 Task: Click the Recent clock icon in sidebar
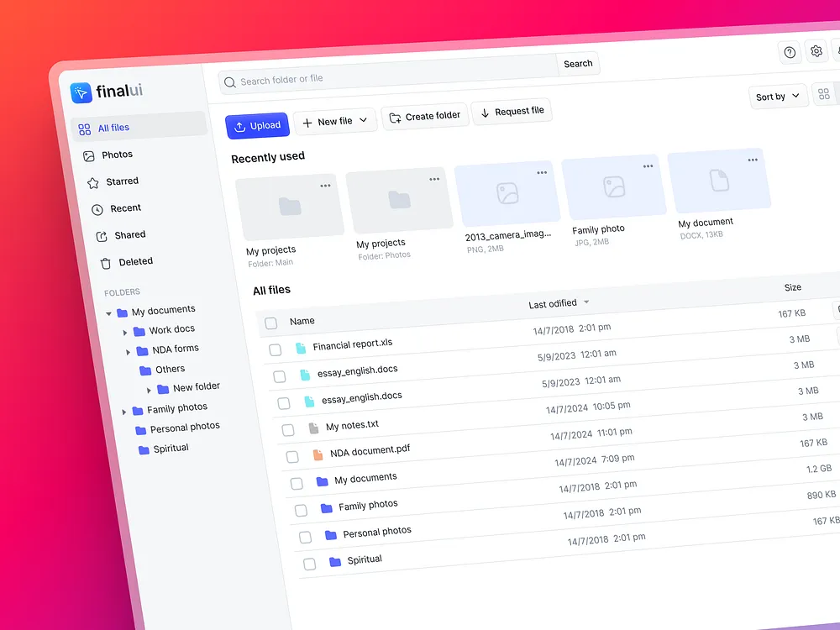(x=97, y=210)
